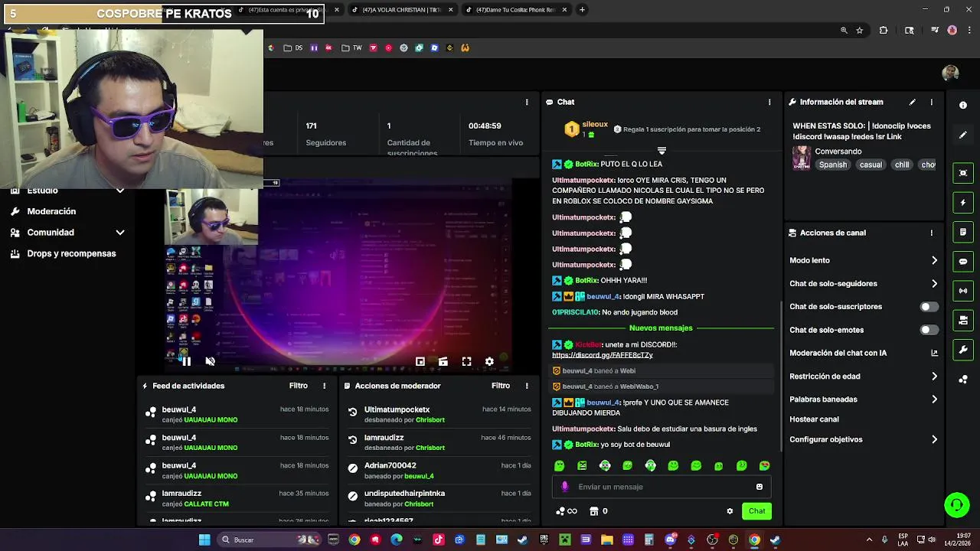Edit stream info with the pencil icon
This screenshot has width=980, height=551.
(x=912, y=102)
